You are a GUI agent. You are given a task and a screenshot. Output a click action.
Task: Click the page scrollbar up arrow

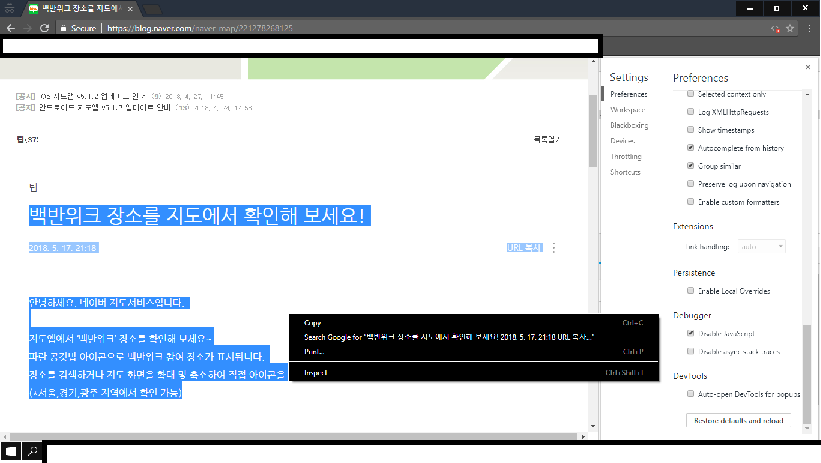click(593, 61)
